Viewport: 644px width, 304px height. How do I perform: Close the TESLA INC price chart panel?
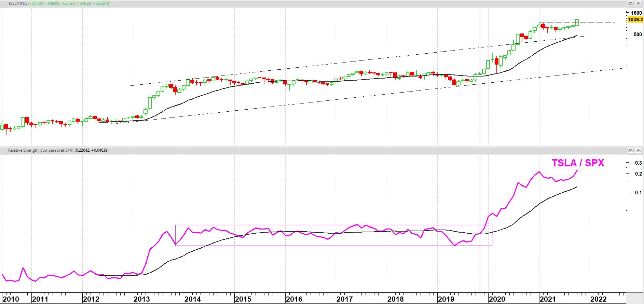tap(638, 3)
